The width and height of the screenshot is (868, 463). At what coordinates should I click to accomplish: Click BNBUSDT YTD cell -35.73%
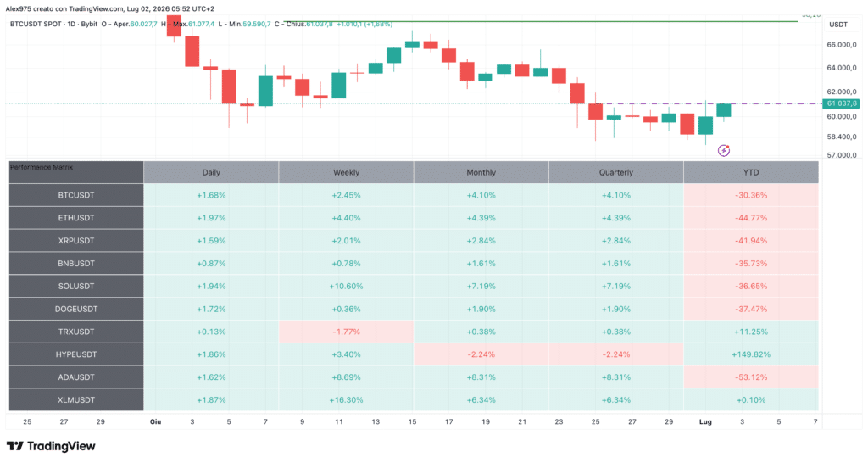(751, 263)
